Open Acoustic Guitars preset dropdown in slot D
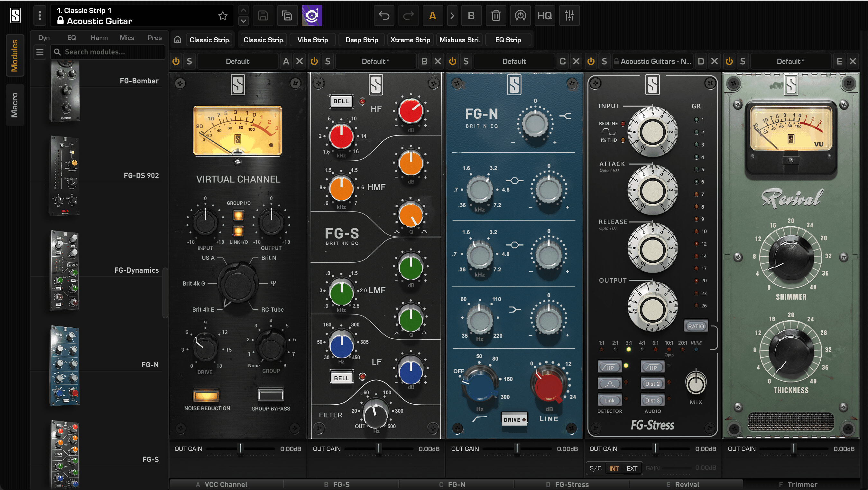Viewport: 868px width, 490px height. click(x=652, y=61)
